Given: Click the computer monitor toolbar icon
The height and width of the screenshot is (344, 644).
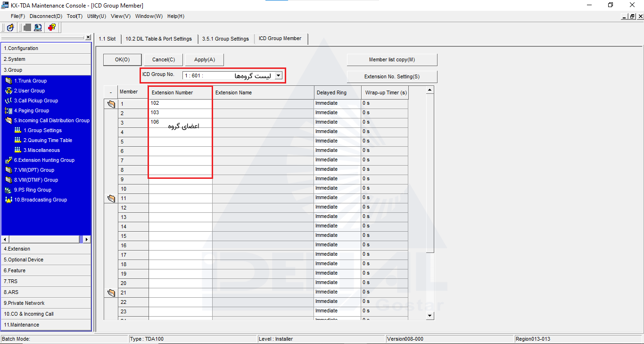Looking at the screenshot, I should coord(38,27).
